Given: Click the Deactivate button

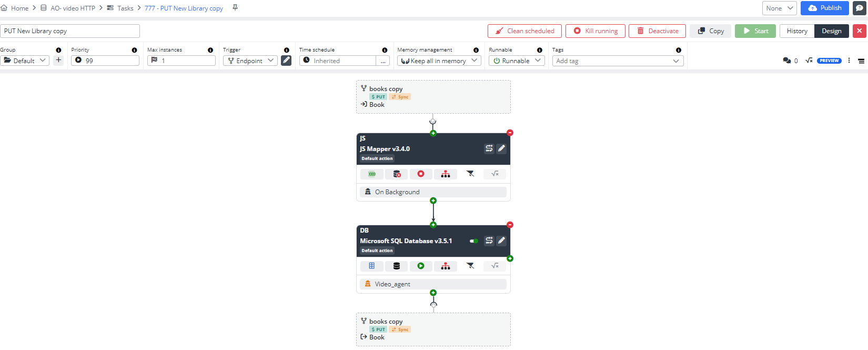Looking at the screenshot, I should 657,31.
